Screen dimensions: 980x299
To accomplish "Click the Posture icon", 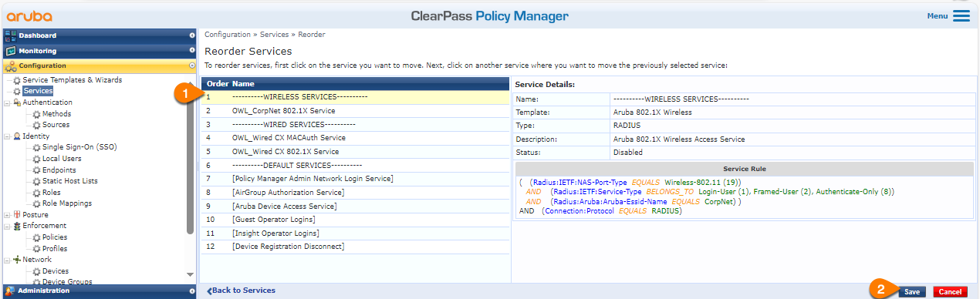I will click(x=17, y=215).
